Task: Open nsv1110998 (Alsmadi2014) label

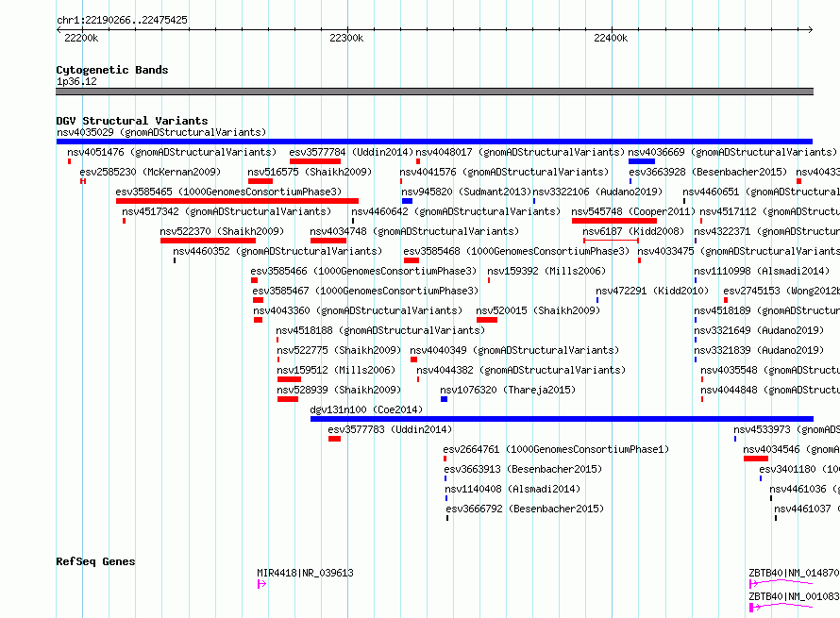Action: point(762,271)
